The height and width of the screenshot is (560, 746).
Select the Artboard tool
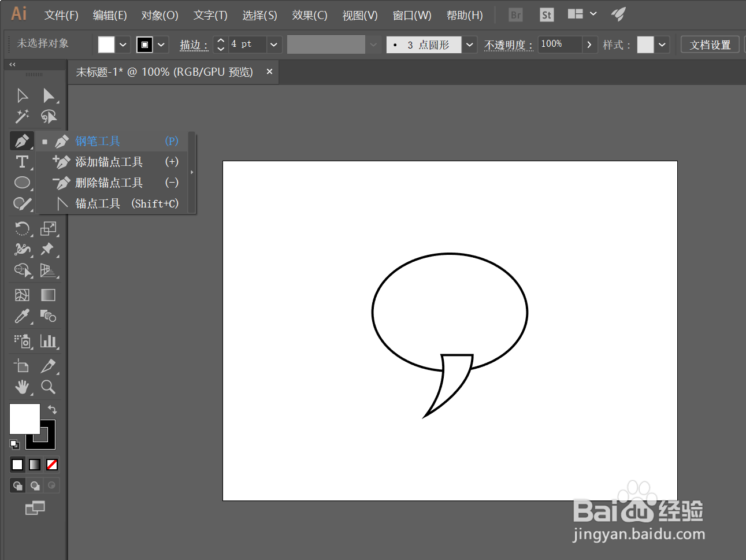[x=21, y=366]
